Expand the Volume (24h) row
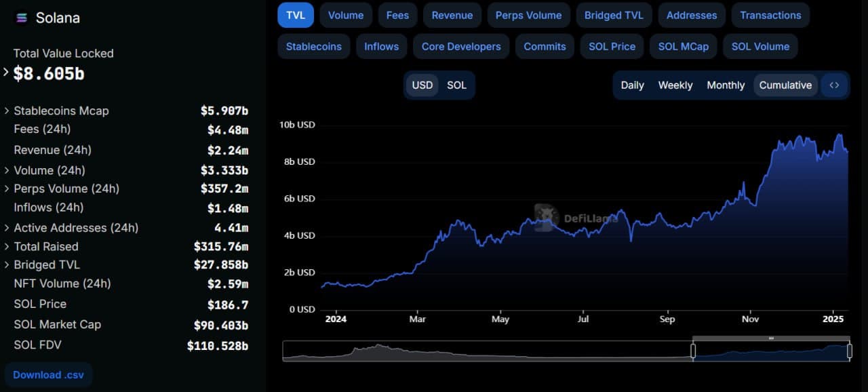This screenshot has height=392, width=868. point(7,170)
